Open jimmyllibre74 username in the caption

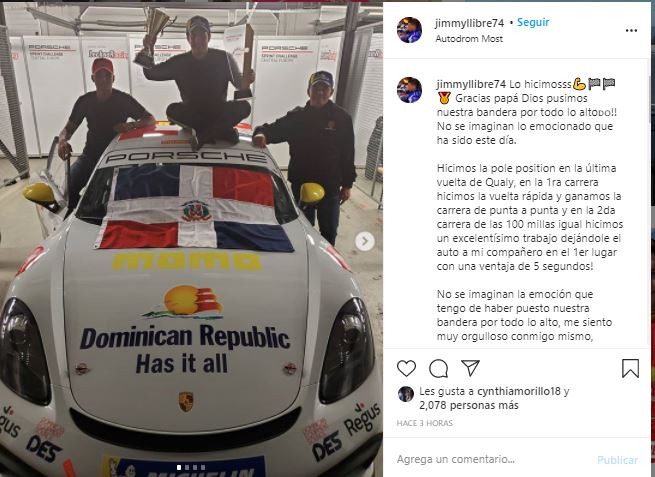pyautogui.click(x=471, y=84)
